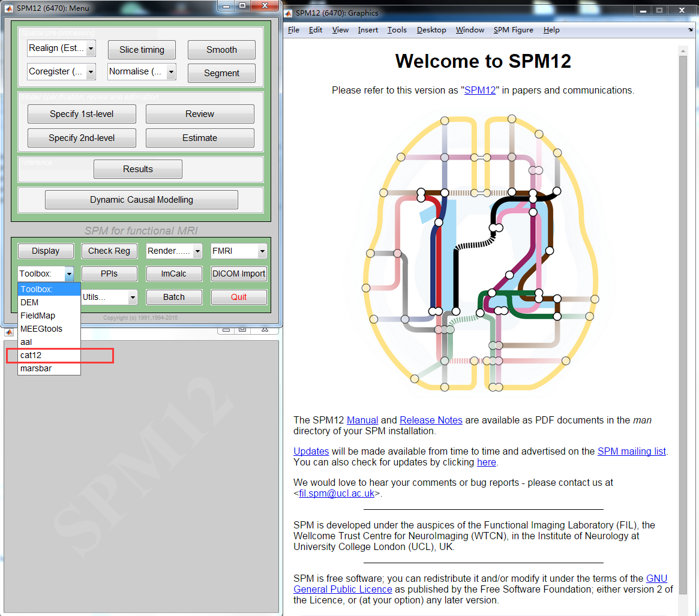
Task: Open the Batch editor
Action: pyautogui.click(x=173, y=297)
